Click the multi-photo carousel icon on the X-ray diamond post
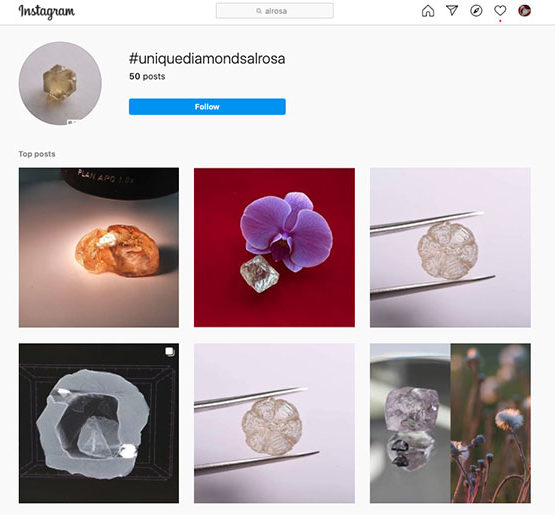This screenshot has width=555, height=515. click(170, 351)
